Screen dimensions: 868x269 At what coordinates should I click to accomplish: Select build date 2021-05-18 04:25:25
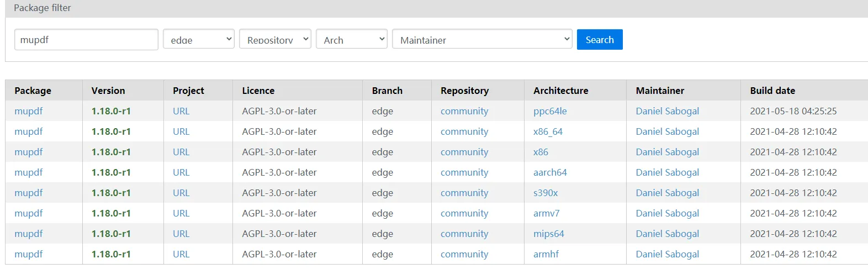(x=793, y=111)
